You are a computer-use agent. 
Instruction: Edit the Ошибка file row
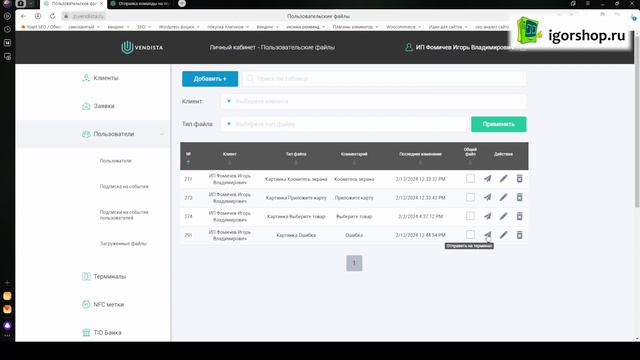pyautogui.click(x=503, y=235)
